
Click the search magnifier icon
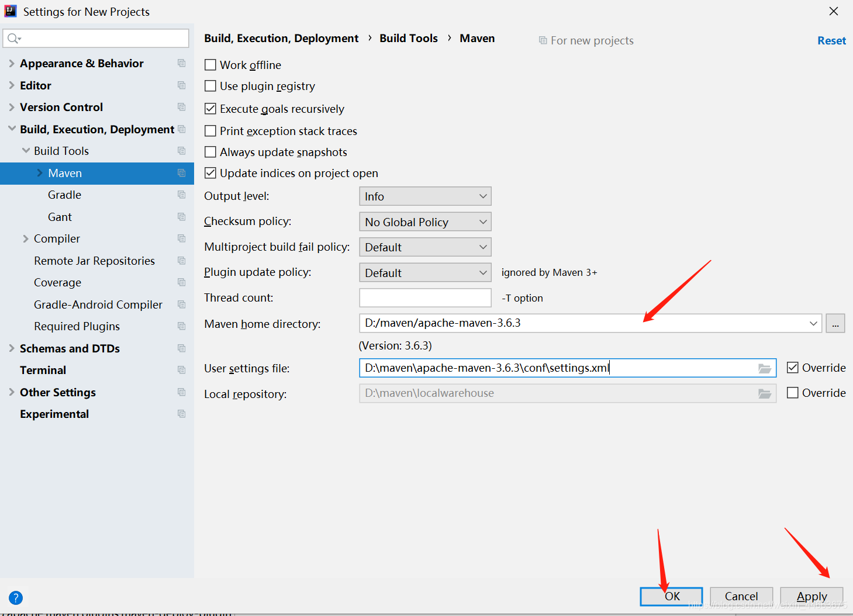click(x=14, y=39)
